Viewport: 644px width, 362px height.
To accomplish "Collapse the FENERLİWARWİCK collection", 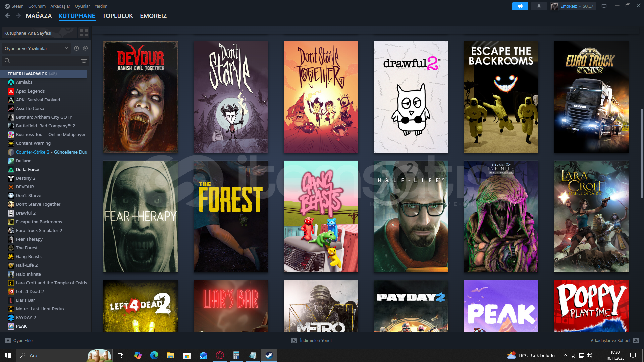I will pos(4,74).
